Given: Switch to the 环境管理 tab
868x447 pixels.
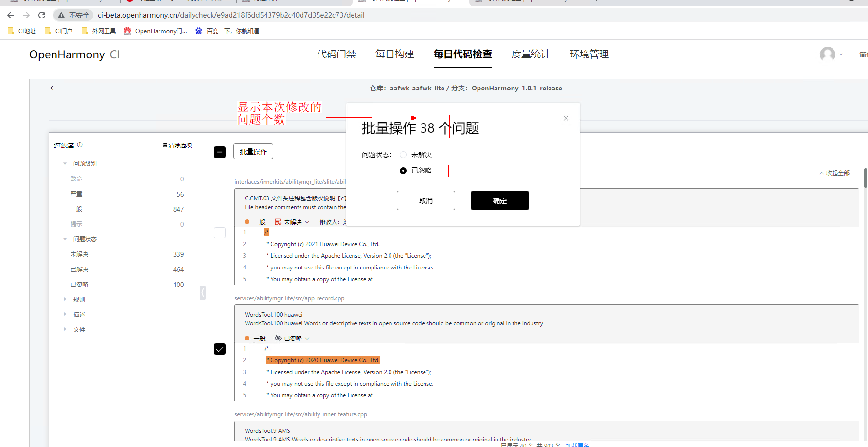Looking at the screenshot, I should 589,54.
